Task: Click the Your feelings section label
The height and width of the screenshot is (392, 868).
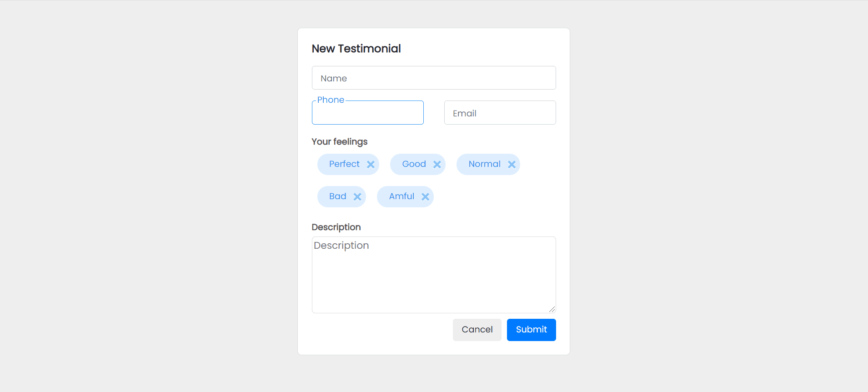Action: [x=340, y=141]
